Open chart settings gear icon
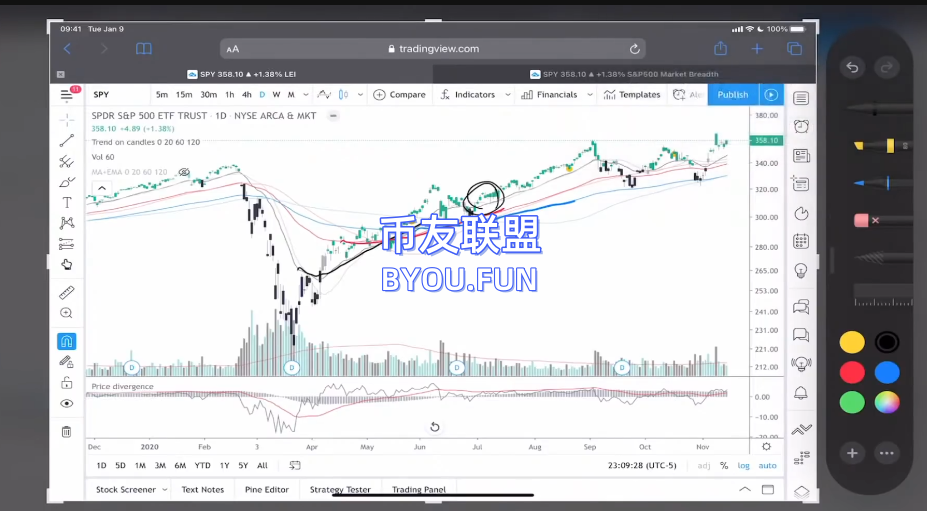 [766, 447]
